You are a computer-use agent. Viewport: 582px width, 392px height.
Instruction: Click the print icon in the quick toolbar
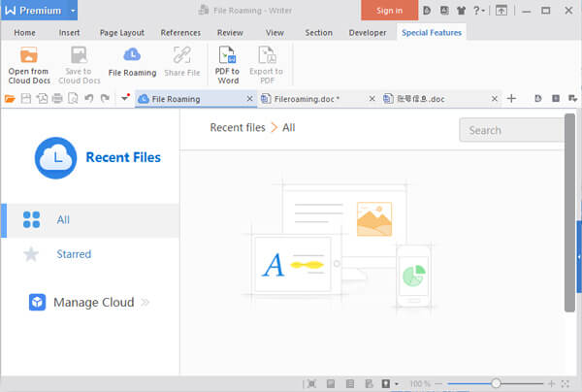[x=57, y=98]
